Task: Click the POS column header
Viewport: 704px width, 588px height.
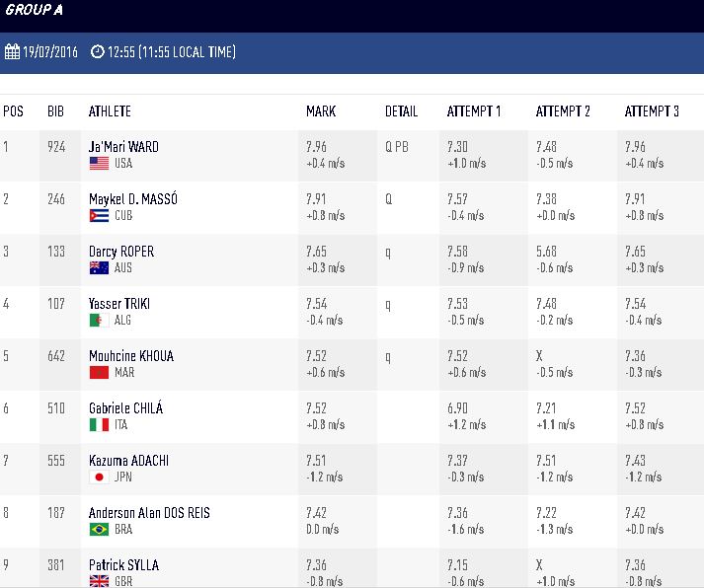Action: tap(13, 111)
